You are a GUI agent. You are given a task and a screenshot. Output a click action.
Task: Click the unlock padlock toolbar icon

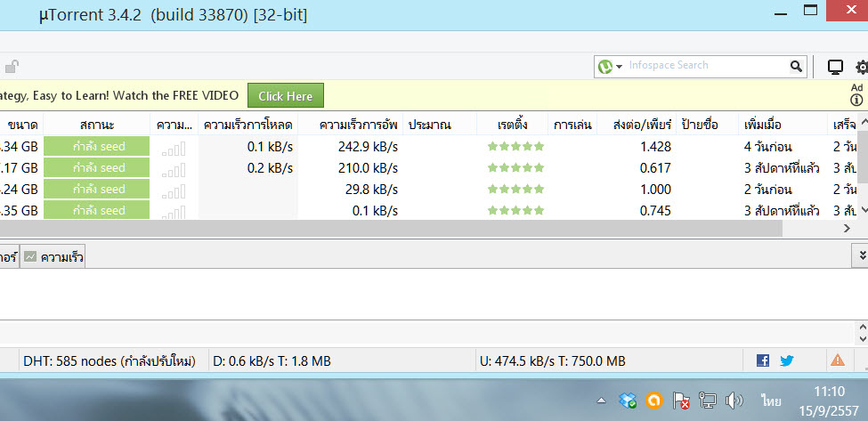click(11, 67)
